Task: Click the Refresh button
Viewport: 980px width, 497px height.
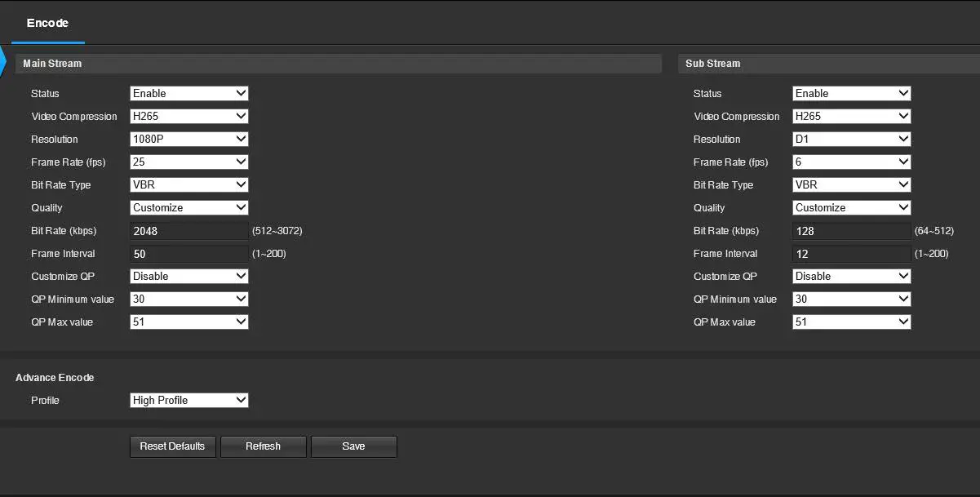Action: pos(263,446)
